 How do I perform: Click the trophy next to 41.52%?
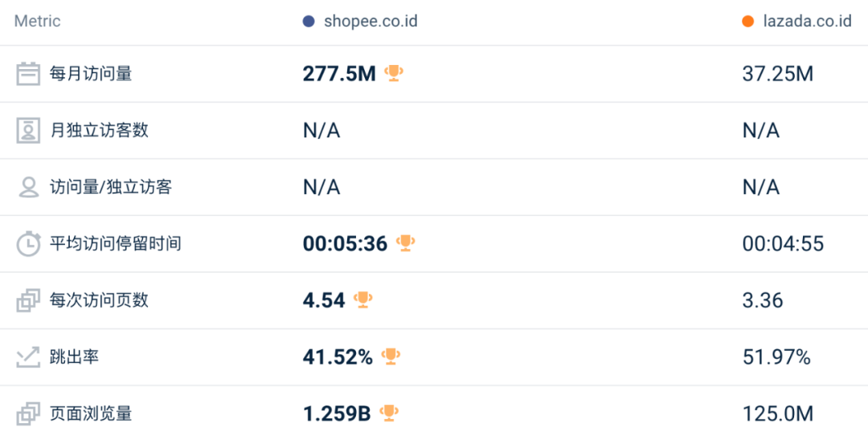(x=391, y=356)
